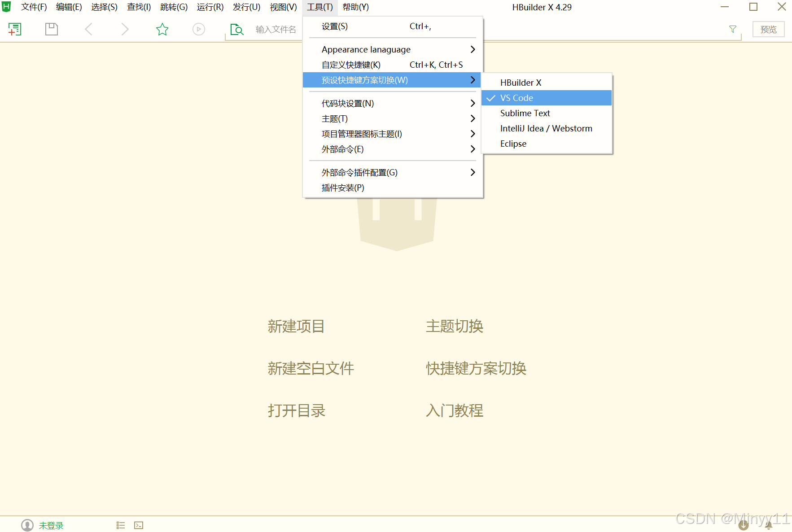Click into the 输入文件名 search field
792x532 pixels.
point(276,30)
